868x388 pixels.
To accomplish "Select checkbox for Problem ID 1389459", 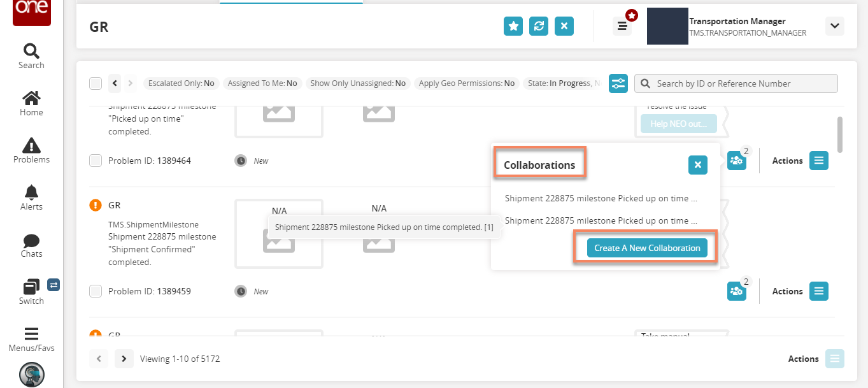I will 96,292.
